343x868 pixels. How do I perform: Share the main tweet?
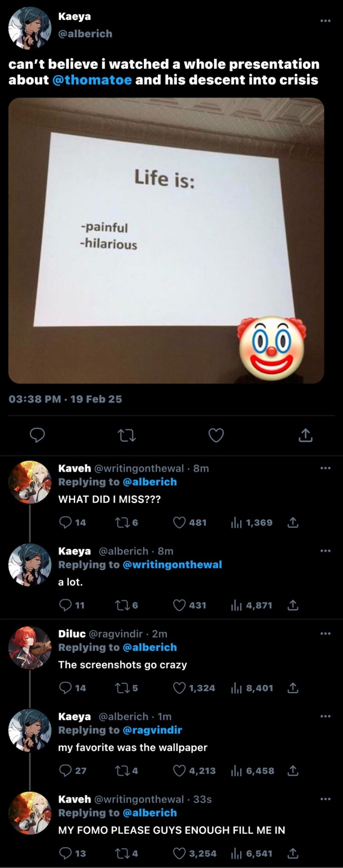[305, 435]
